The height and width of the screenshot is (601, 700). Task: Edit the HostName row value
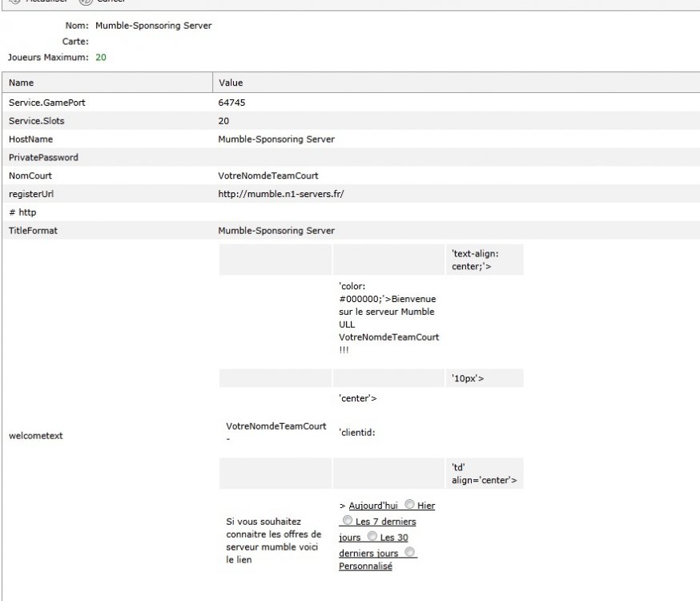(276, 139)
